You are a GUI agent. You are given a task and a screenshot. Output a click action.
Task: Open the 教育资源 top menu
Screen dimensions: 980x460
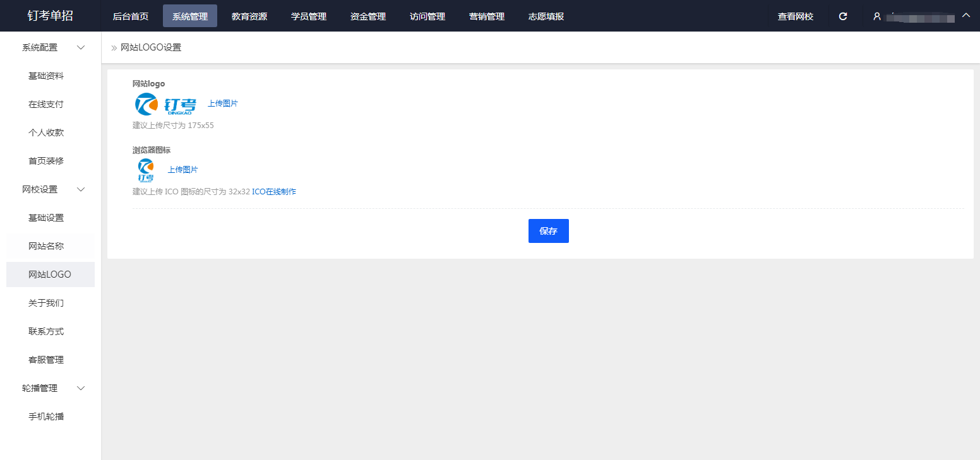click(249, 16)
